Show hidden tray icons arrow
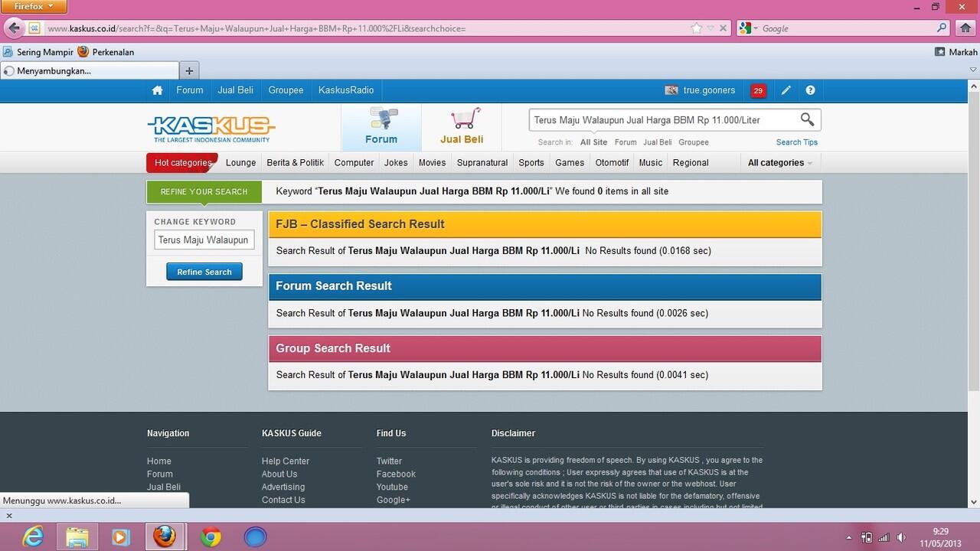Screen dimensions: 980x551 click(849, 537)
